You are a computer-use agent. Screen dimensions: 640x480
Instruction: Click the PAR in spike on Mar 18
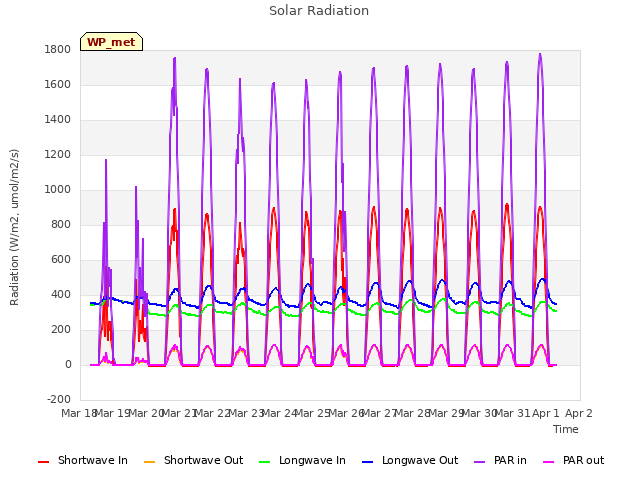coord(106,160)
